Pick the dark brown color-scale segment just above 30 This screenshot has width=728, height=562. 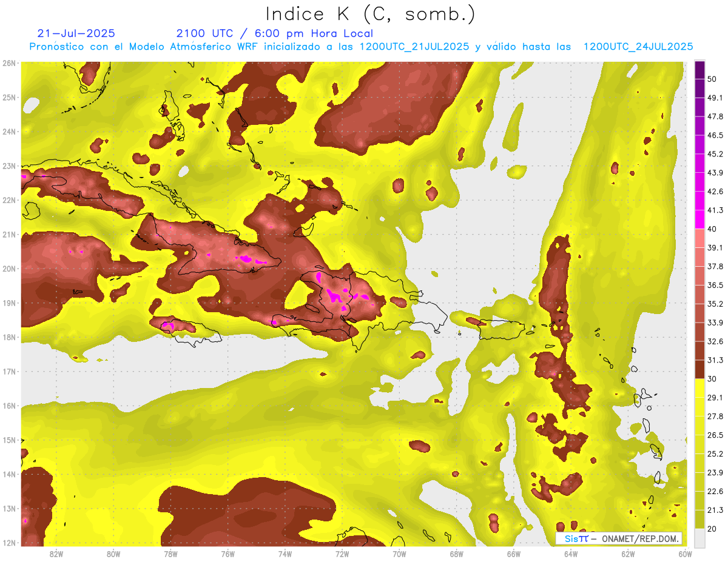click(699, 369)
